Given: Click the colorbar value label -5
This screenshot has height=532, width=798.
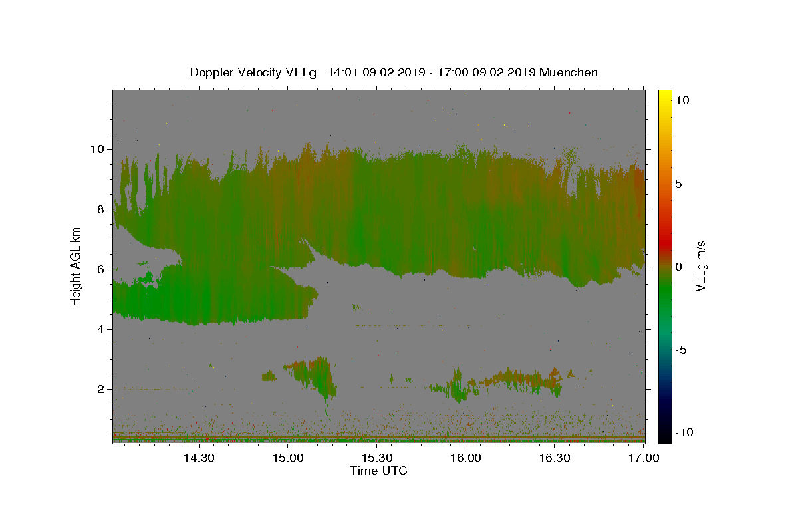Looking at the screenshot, I should click(x=681, y=349).
